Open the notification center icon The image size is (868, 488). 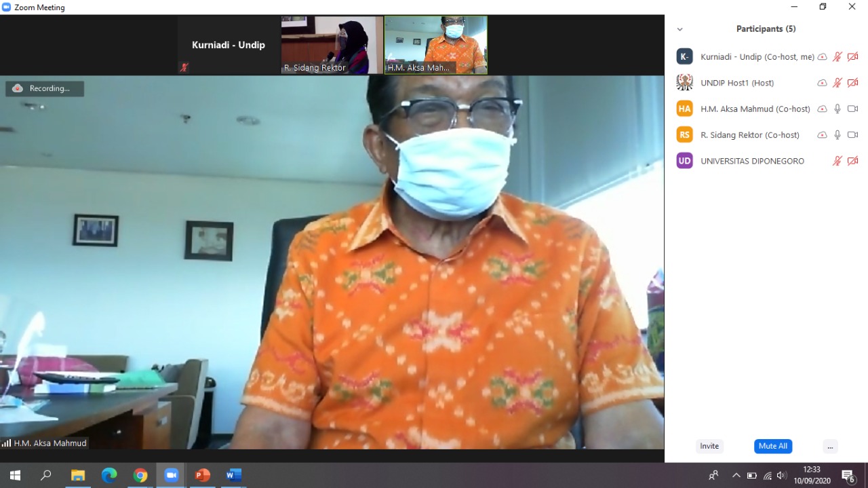848,475
